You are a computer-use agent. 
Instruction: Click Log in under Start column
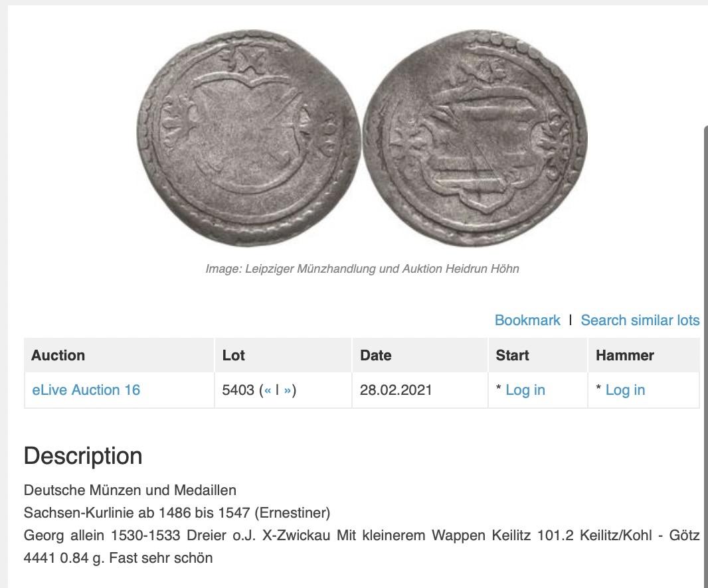(x=525, y=390)
